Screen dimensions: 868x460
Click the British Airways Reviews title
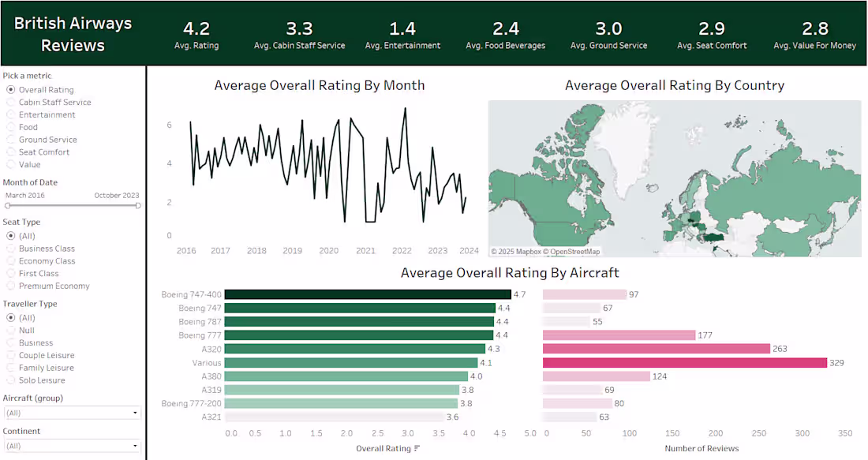[73, 34]
